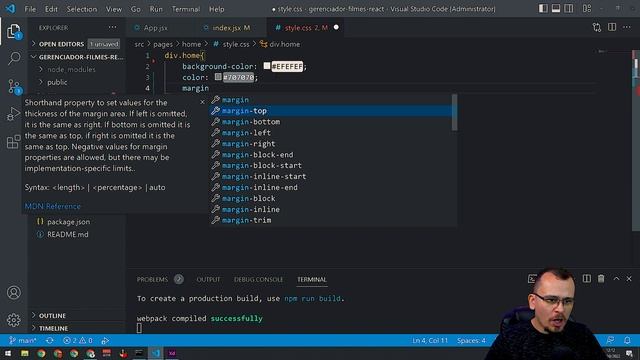Click the div.home breadcrumb
Screen dimensions: 640x360
pos(280,44)
